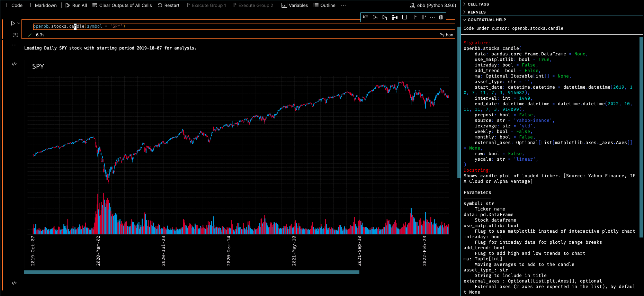Open the diff/compare cell icon

(x=395, y=17)
